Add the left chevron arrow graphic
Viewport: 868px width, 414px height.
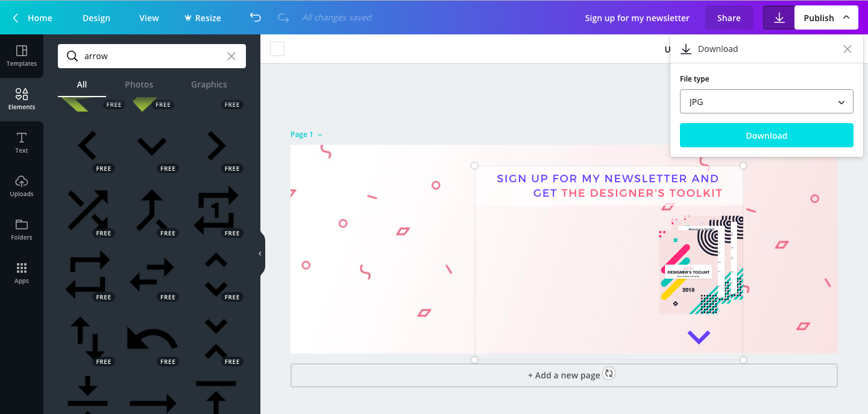tap(87, 145)
